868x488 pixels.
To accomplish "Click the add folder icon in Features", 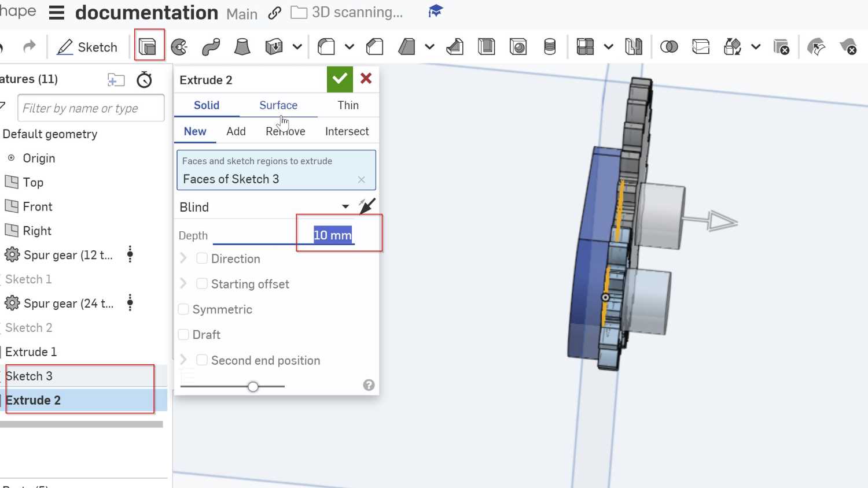I will coord(116,80).
